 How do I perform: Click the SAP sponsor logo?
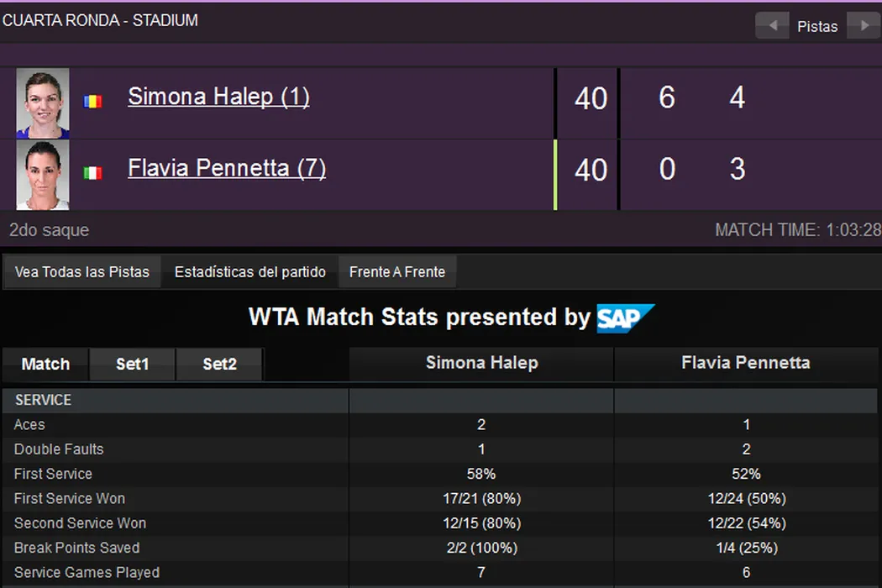(625, 318)
